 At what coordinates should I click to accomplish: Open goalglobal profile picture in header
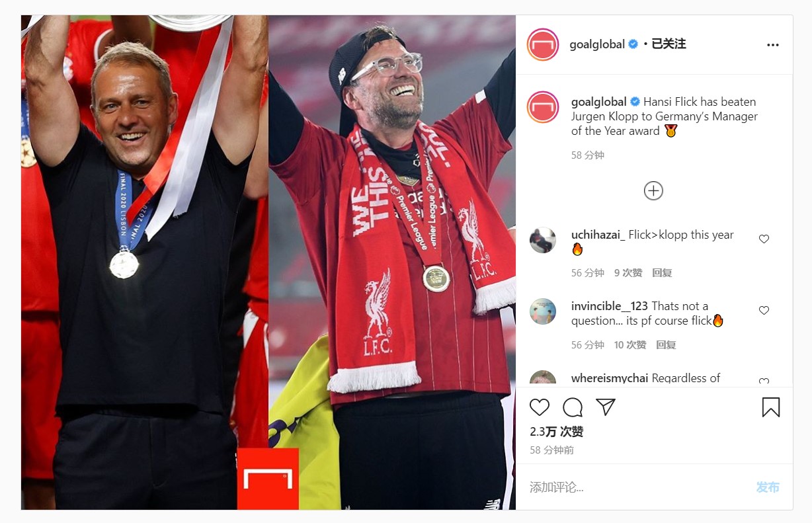[543, 45]
